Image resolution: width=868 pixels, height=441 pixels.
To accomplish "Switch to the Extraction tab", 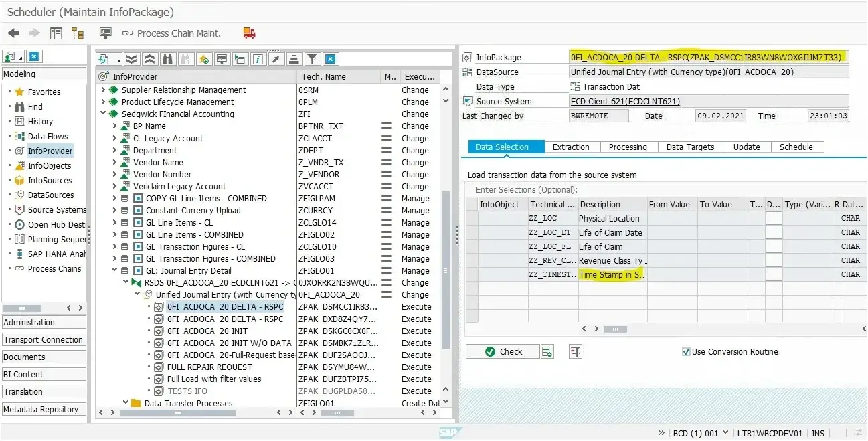I will [570, 147].
